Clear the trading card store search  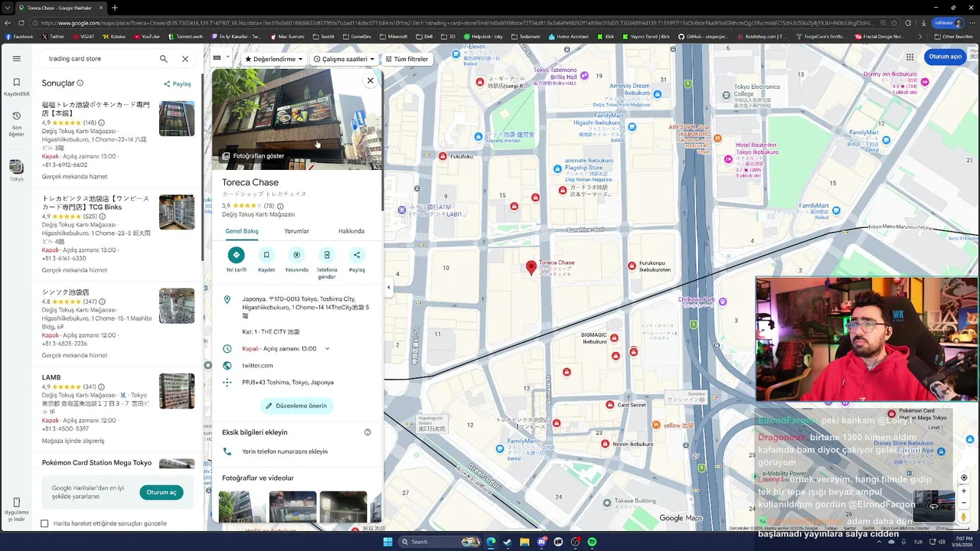[x=185, y=58]
